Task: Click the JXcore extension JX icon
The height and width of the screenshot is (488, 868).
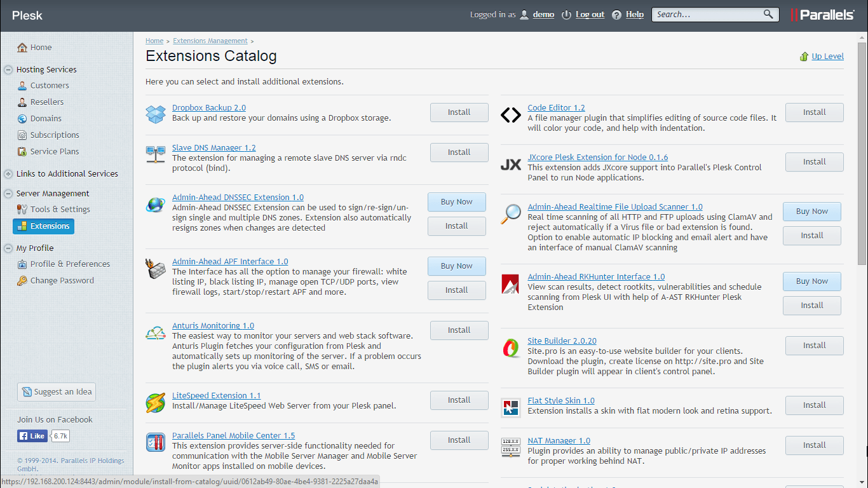Action: [x=511, y=165]
